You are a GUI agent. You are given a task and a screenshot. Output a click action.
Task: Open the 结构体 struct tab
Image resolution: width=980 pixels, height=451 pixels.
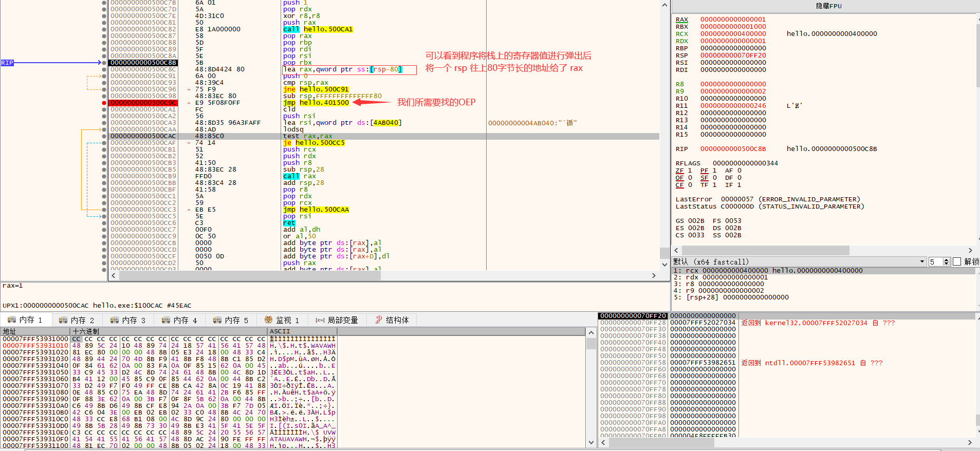pyautogui.click(x=393, y=320)
